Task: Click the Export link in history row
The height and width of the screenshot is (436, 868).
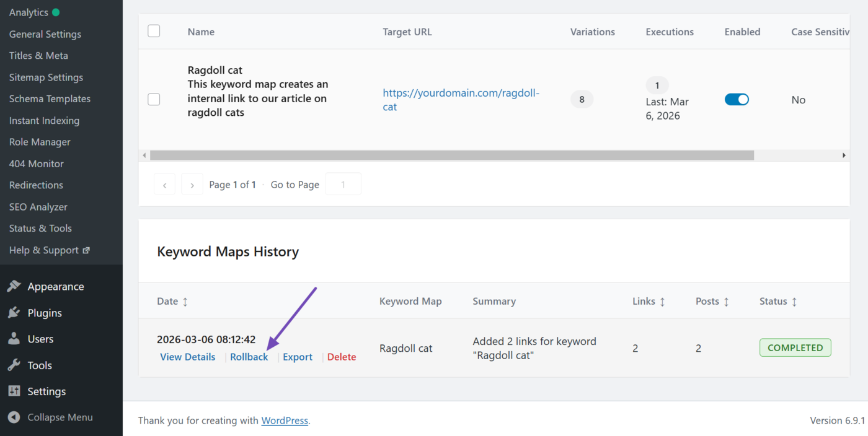Action: [298, 357]
